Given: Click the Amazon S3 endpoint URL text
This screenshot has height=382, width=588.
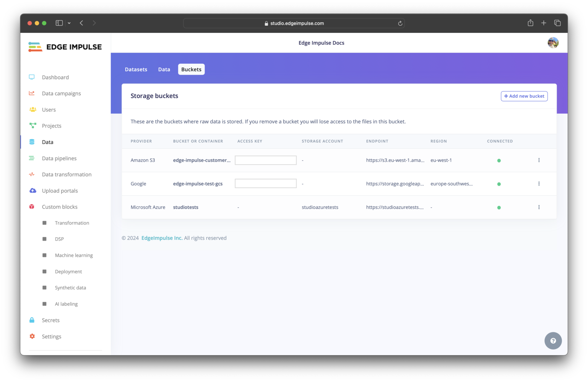Looking at the screenshot, I should coord(395,160).
